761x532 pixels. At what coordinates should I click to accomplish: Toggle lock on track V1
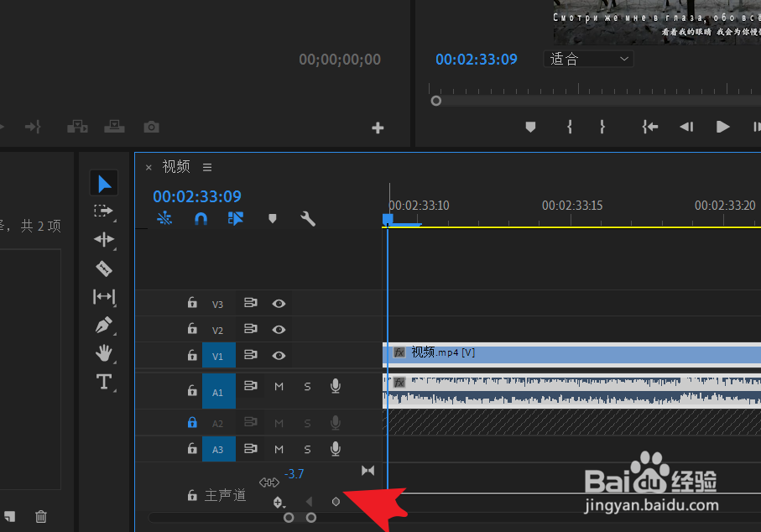coord(192,355)
